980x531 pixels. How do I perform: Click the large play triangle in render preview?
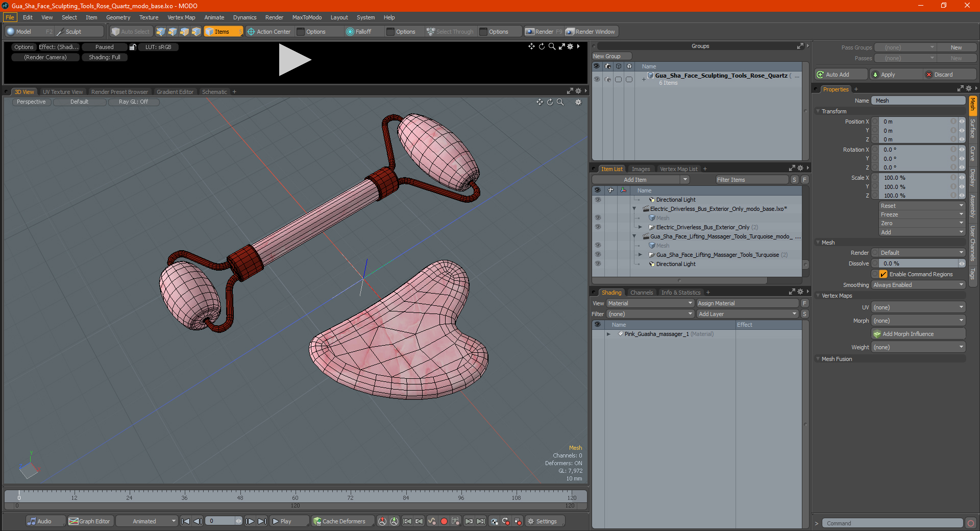(x=294, y=60)
